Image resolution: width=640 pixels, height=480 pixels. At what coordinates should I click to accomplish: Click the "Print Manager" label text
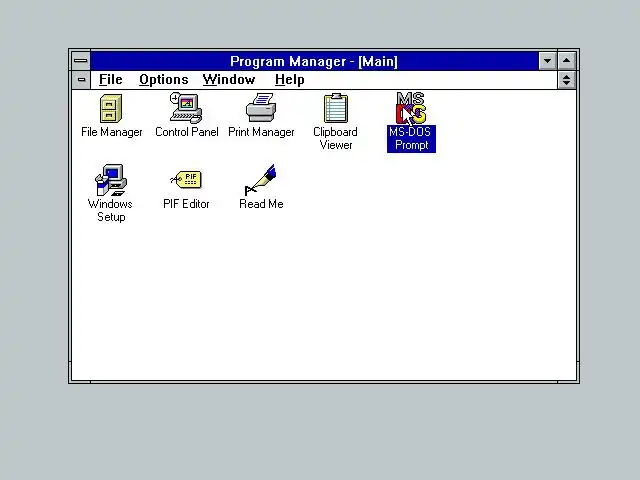click(261, 132)
